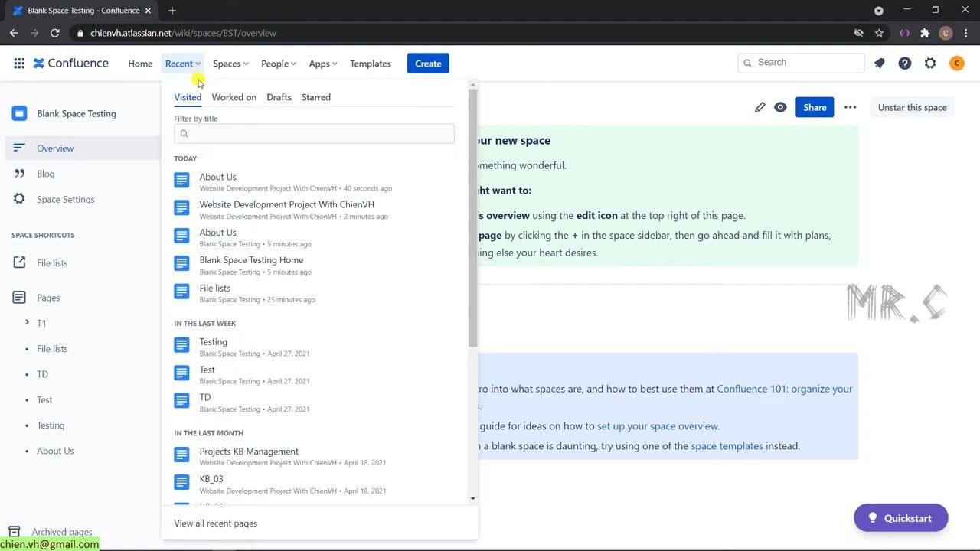
Task: Open Chrome tab search dropdown arrow
Action: click(x=879, y=11)
